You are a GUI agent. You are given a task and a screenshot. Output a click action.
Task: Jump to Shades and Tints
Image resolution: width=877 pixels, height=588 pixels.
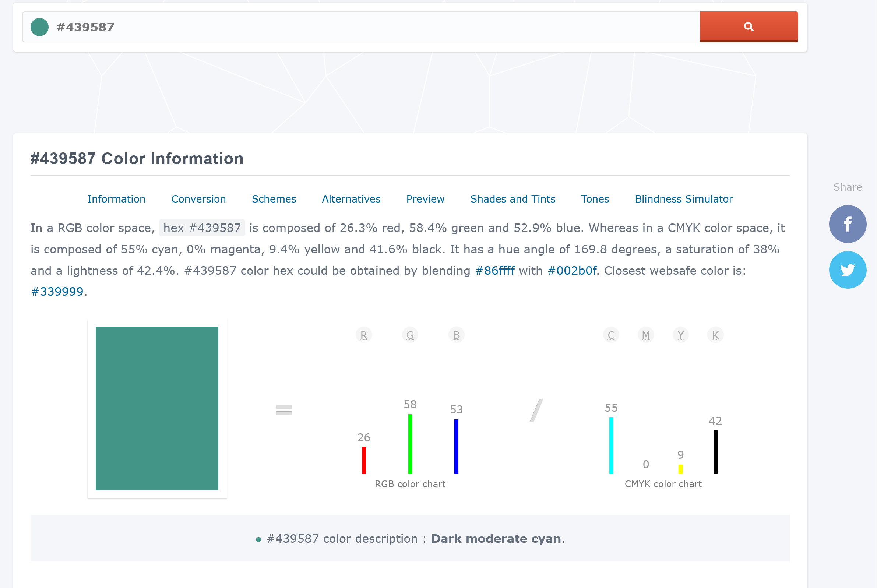pyautogui.click(x=513, y=199)
